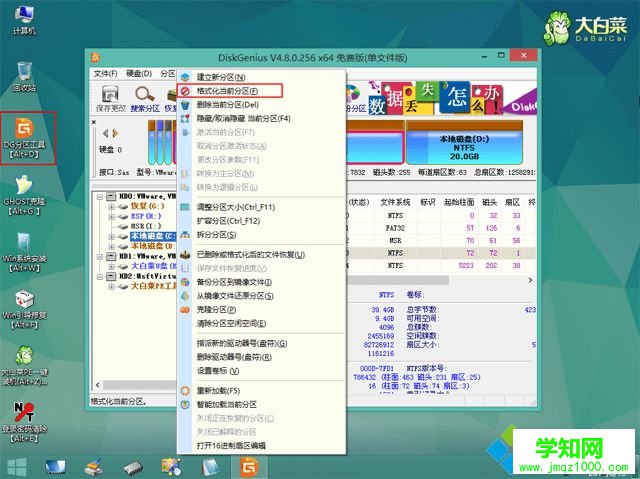Viewport: 640px width, 479px height.
Task: Select 删除驱动器号(盘符)(R)
Action: click(261, 357)
